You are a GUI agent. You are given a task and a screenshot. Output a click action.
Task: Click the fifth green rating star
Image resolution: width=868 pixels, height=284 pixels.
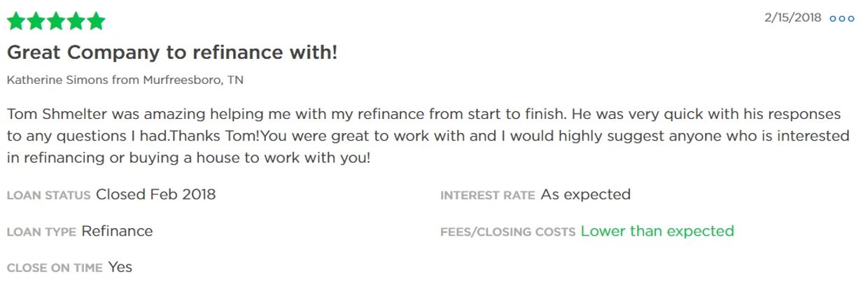coord(95,22)
